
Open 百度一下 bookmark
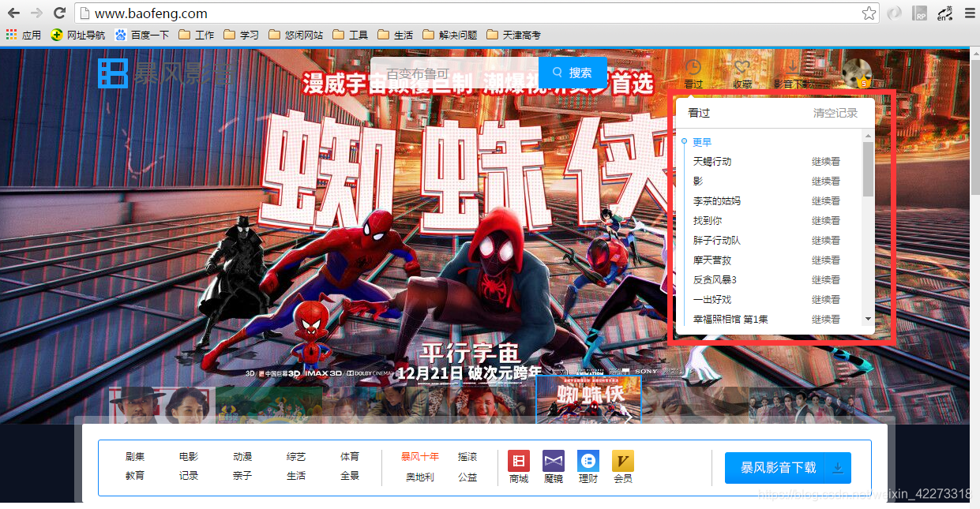click(x=142, y=35)
